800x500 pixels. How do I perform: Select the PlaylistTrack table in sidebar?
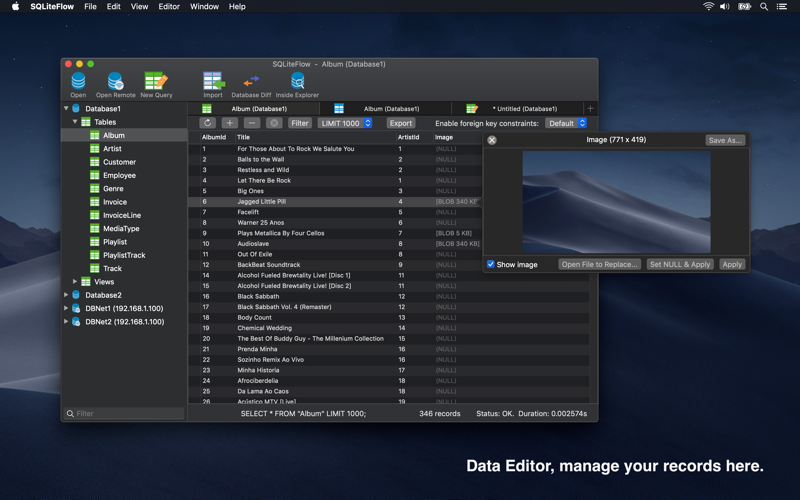(x=124, y=255)
